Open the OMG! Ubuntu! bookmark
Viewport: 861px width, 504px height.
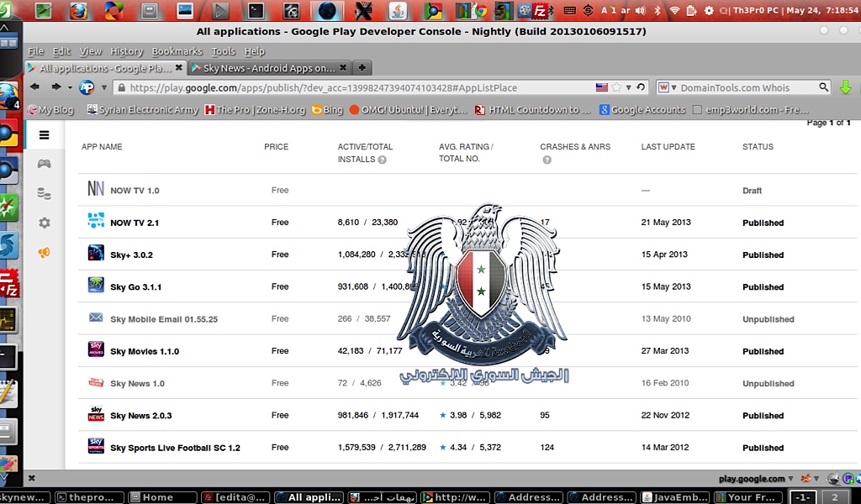tap(408, 110)
